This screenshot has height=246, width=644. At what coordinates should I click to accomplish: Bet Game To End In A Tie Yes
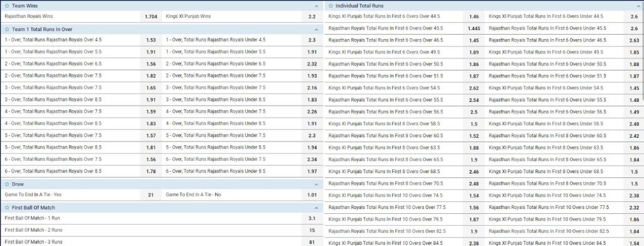click(x=151, y=195)
